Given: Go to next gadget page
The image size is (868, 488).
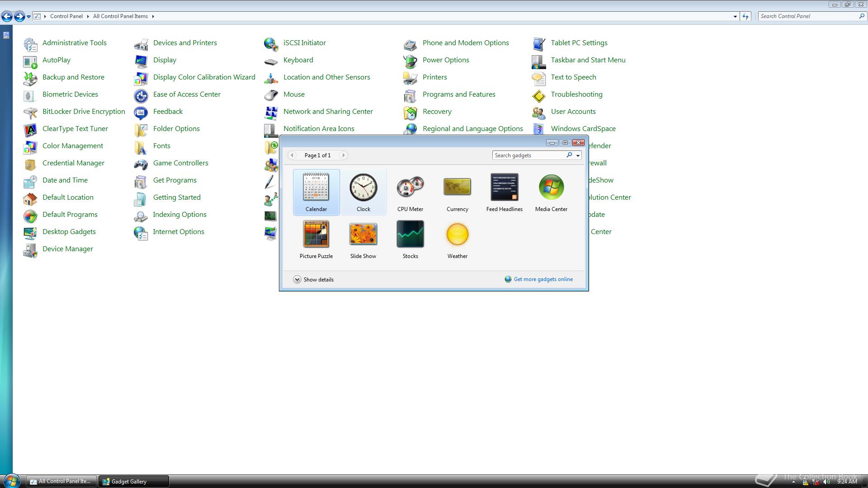Looking at the screenshot, I should pos(343,155).
